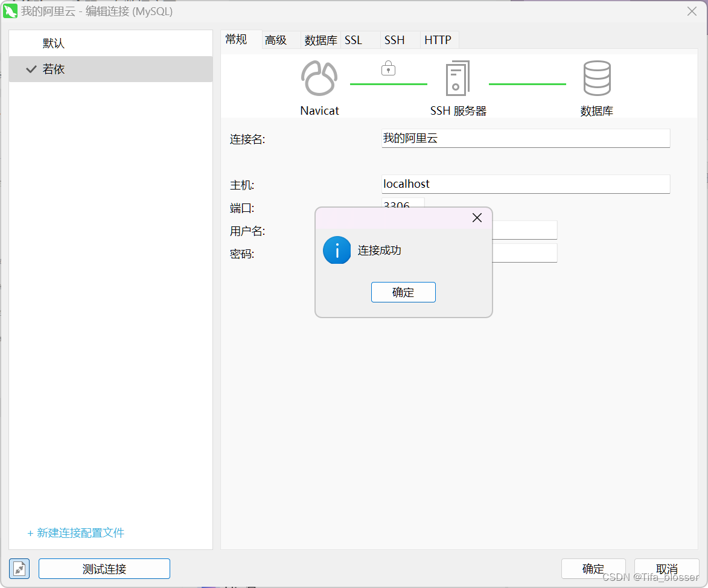Click the blue info icon in dialog

tap(337, 250)
